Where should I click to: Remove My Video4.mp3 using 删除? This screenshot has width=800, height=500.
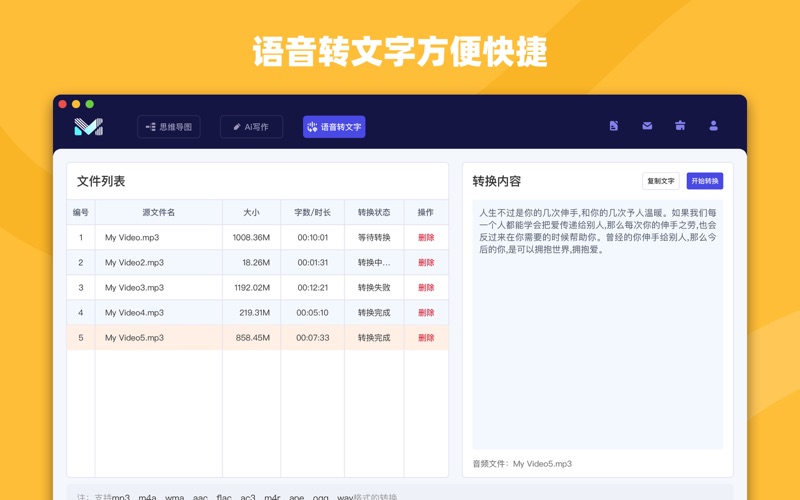[x=426, y=313]
